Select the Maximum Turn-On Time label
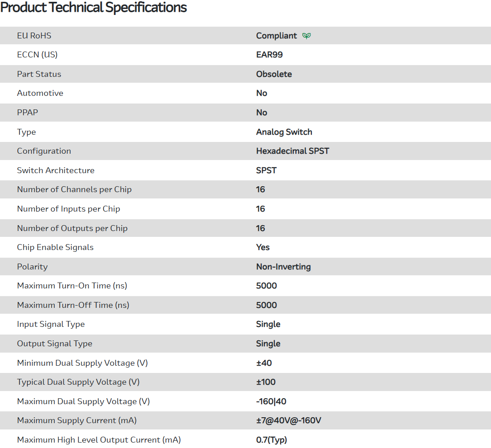The image size is (491, 448). coord(72,286)
